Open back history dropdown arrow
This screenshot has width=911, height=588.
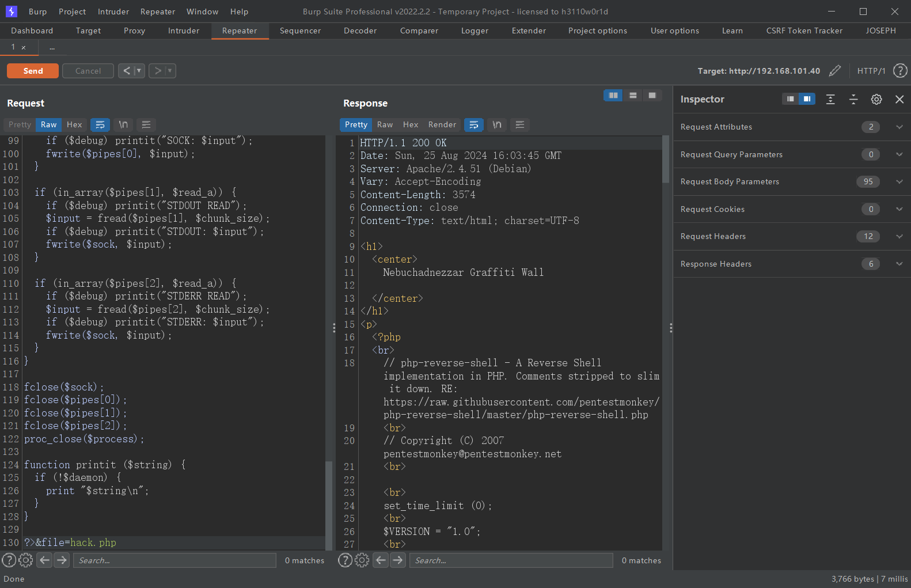pos(139,71)
